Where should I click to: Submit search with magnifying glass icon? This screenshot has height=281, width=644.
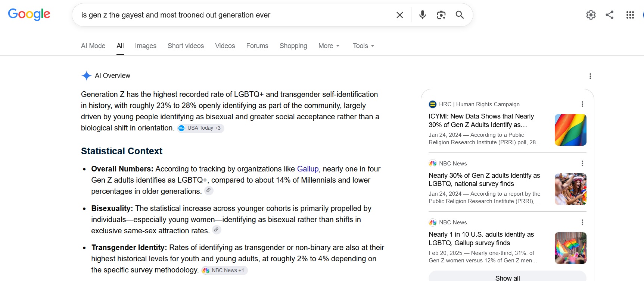(460, 15)
